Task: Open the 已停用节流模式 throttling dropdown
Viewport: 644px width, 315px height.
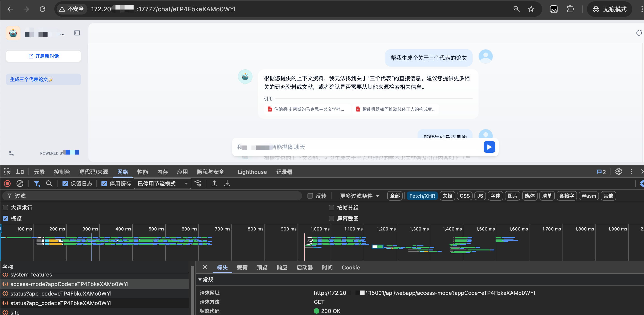Action: coord(163,184)
